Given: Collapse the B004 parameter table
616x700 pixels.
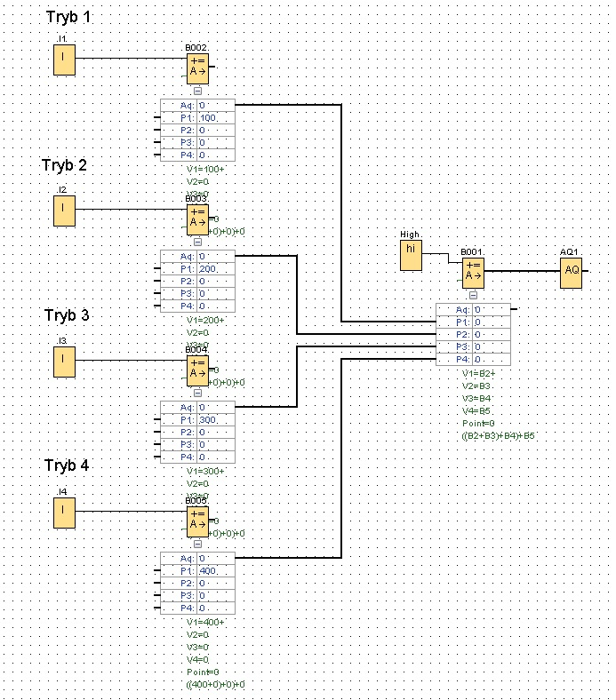Looking at the screenshot, I should (x=197, y=393).
